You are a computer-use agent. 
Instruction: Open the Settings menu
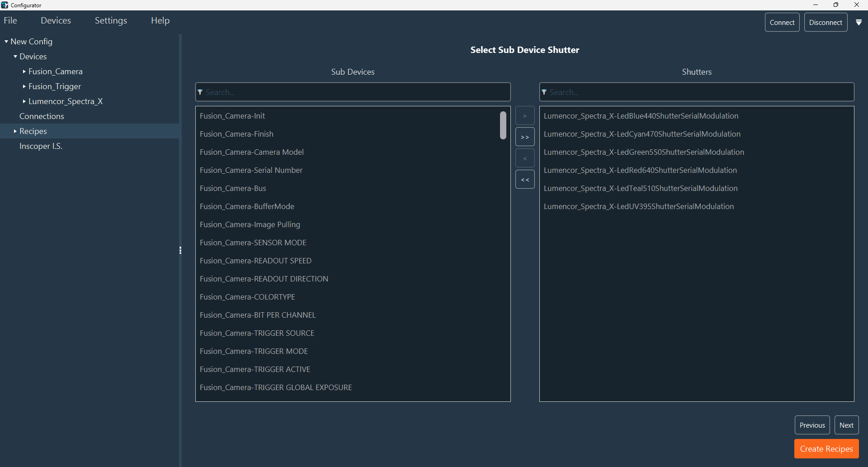(111, 21)
